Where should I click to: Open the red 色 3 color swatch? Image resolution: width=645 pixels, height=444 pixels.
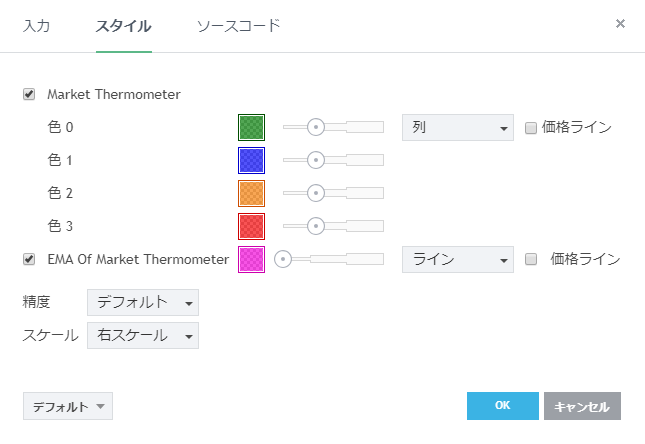coord(251,226)
